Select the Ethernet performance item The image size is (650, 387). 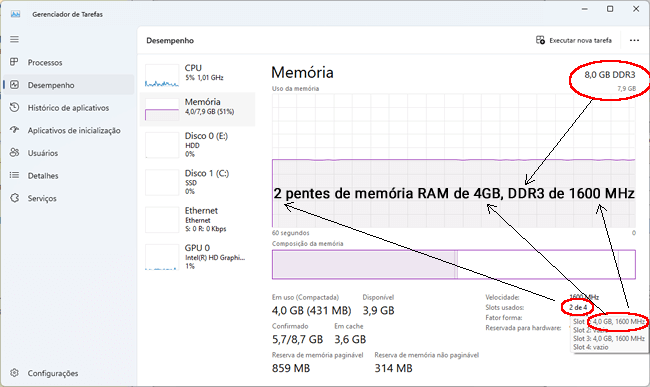click(197, 219)
